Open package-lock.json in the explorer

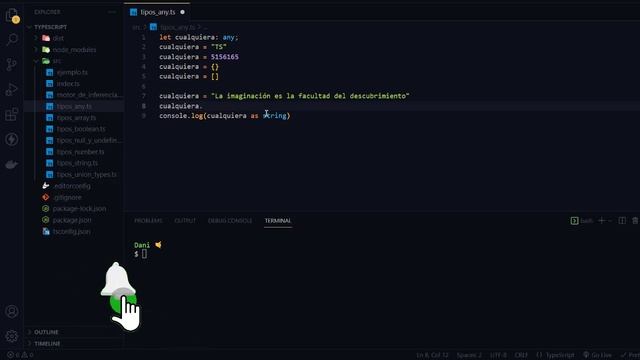pyautogui.click(x=79, y=209)
